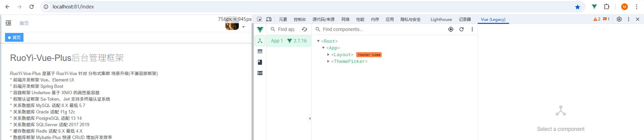Screen dimensions: 644x140
Task: Expand the ThemePicker component node
Action: point(328,61)
